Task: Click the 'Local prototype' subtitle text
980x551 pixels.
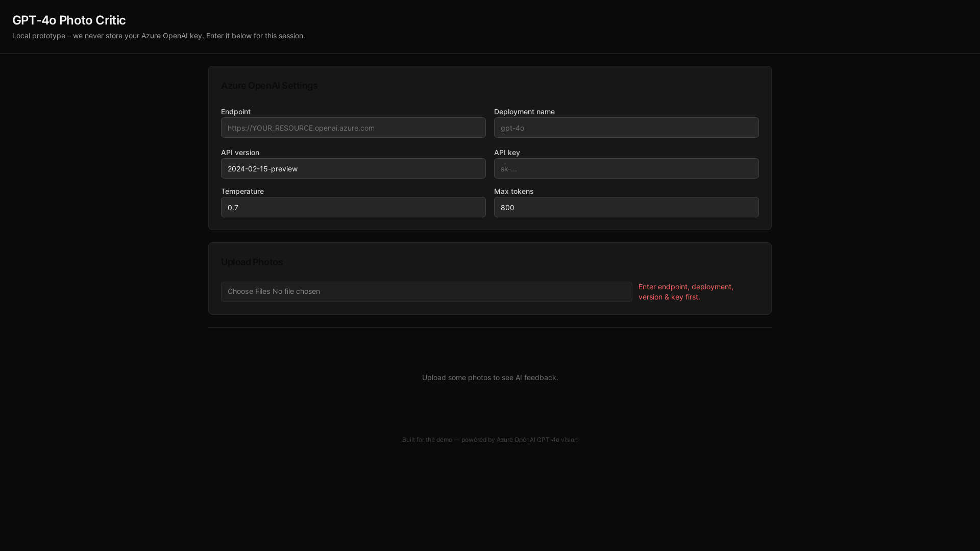Action: (x=159, y=36)
